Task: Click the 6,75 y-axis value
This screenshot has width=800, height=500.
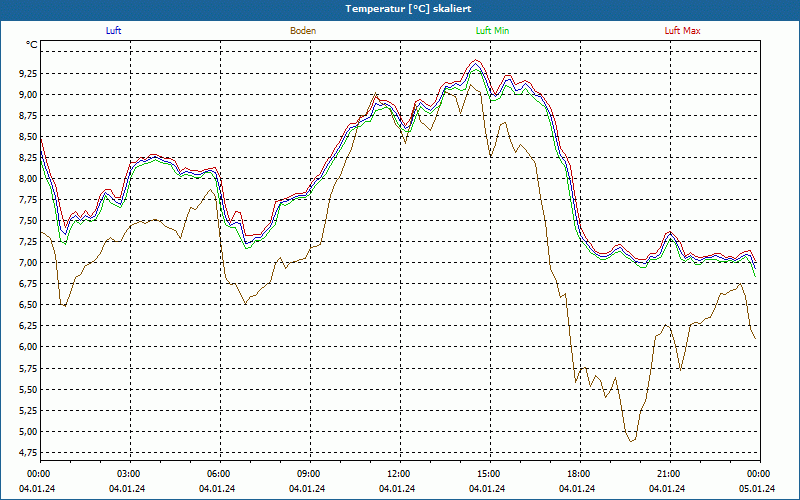Action: click(28, 284)
